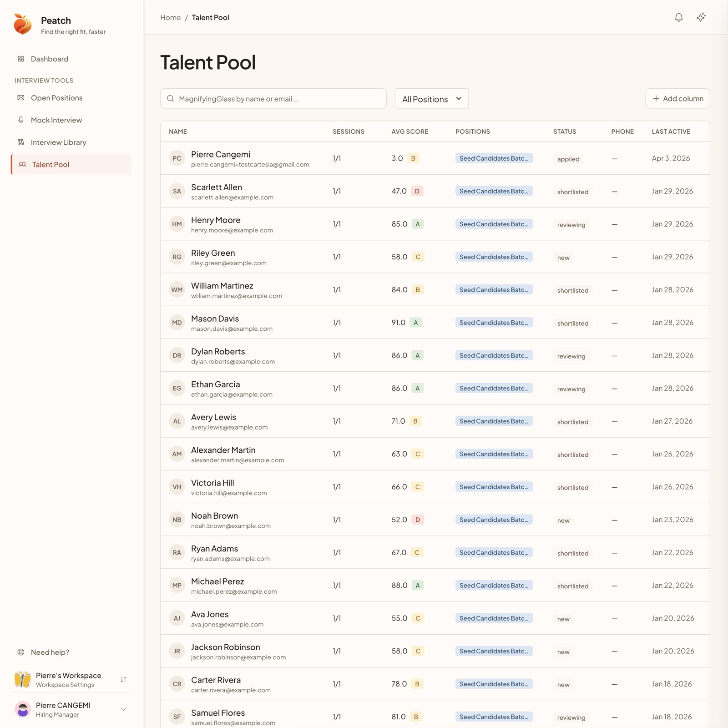Click Pierre CANGEMI user avatar
728x728 pixels.
[23, 709]
